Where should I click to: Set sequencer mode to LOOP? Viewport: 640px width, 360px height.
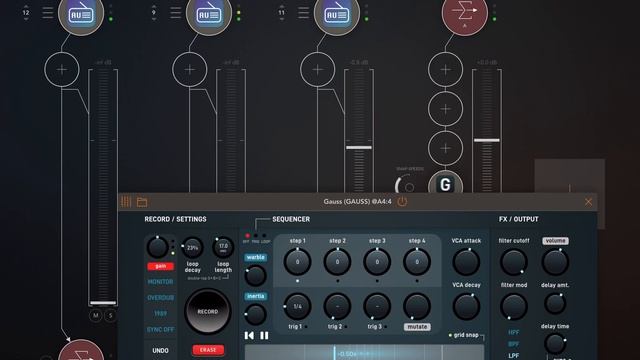(264, 236)
